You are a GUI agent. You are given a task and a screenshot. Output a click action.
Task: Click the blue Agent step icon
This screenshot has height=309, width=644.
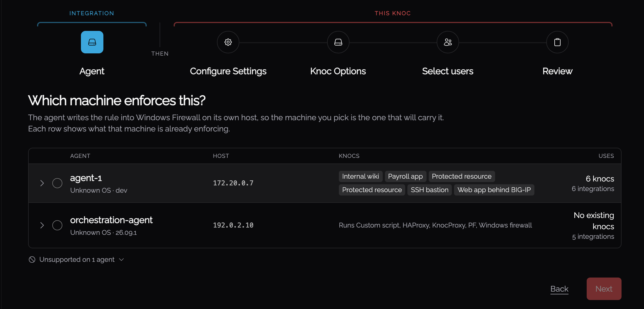[92, 42]
